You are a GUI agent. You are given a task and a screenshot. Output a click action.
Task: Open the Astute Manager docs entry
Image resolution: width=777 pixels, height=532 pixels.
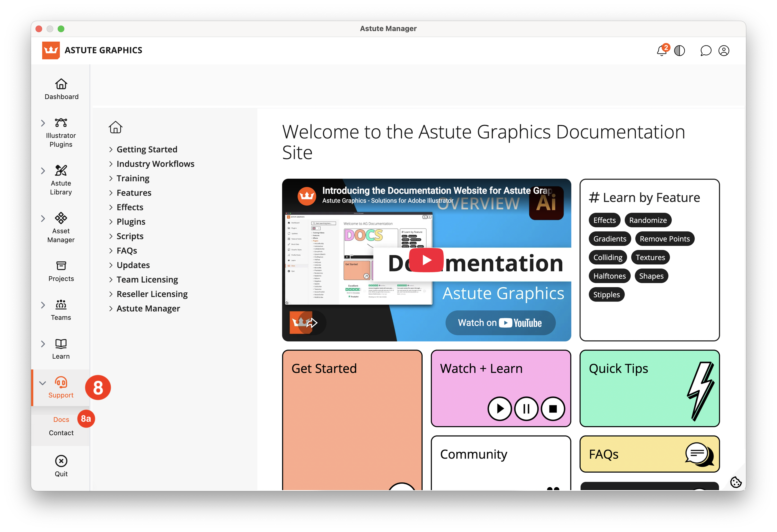[148, 308]
